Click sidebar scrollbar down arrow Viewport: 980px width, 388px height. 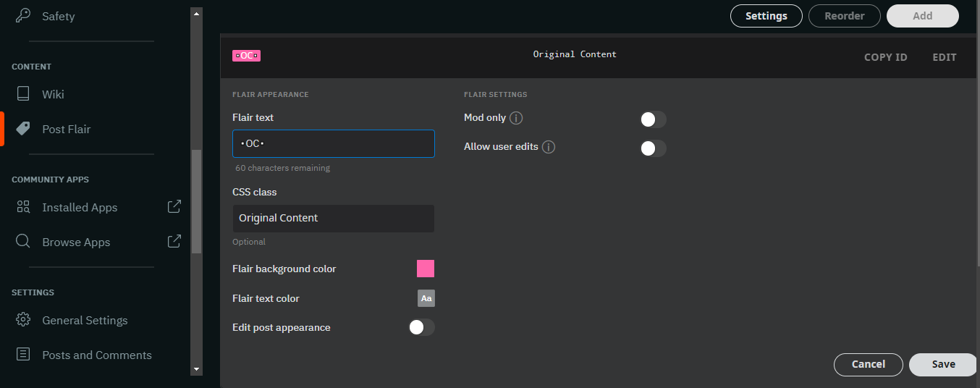coord(196,369)
